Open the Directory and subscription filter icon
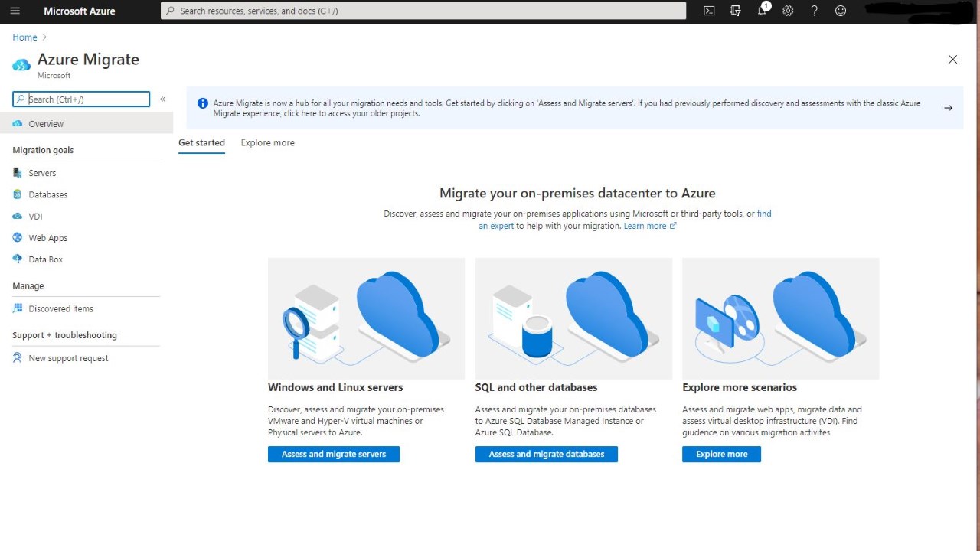This screenshot has height=551, width=980. click(x=736, y=11)
